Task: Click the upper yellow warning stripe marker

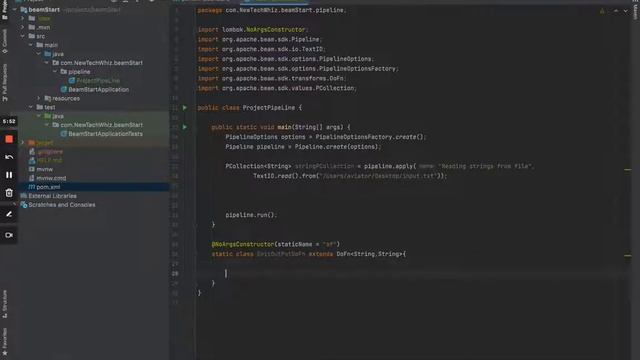Action: click(x=628, y=169)
